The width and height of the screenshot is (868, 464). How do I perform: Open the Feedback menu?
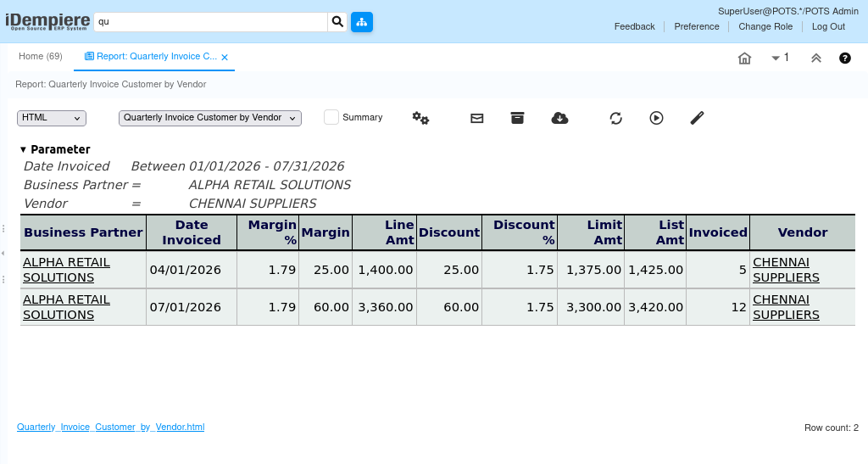634,26
